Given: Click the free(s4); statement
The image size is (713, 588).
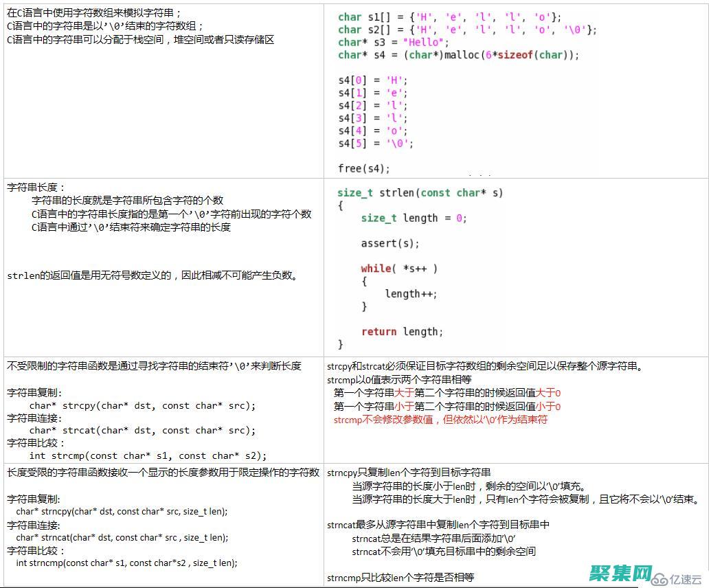Looking at the screenshot, I should tap(363, 168).
